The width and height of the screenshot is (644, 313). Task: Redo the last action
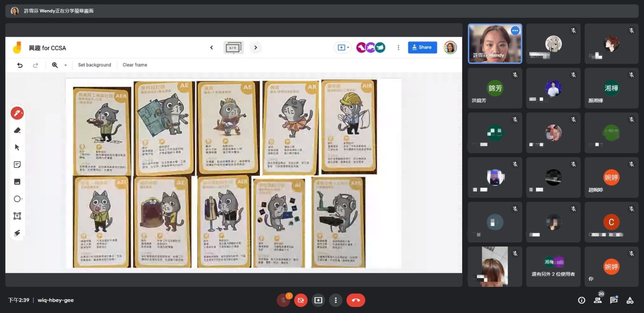[x=35, y=65]
